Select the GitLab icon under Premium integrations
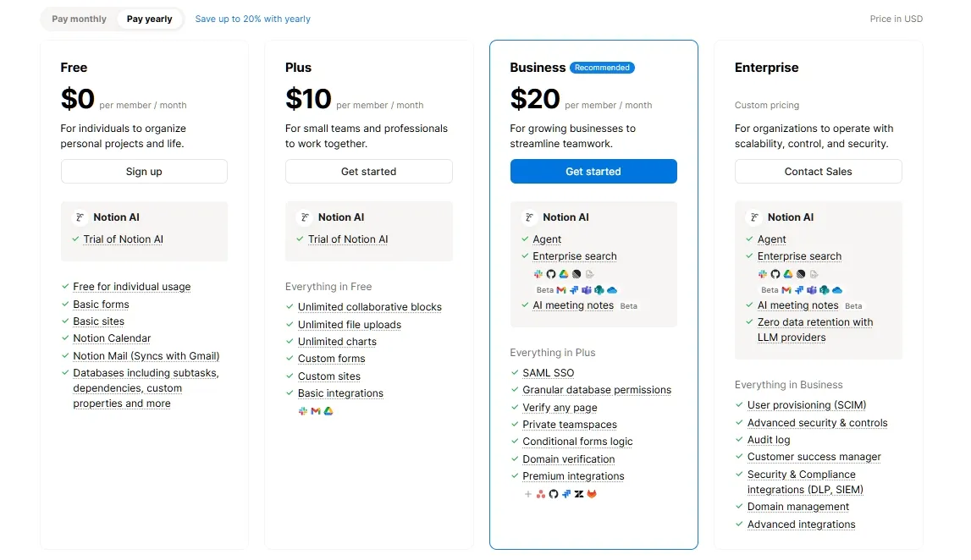Screen dimensions: 971x560 coord(592,494)
